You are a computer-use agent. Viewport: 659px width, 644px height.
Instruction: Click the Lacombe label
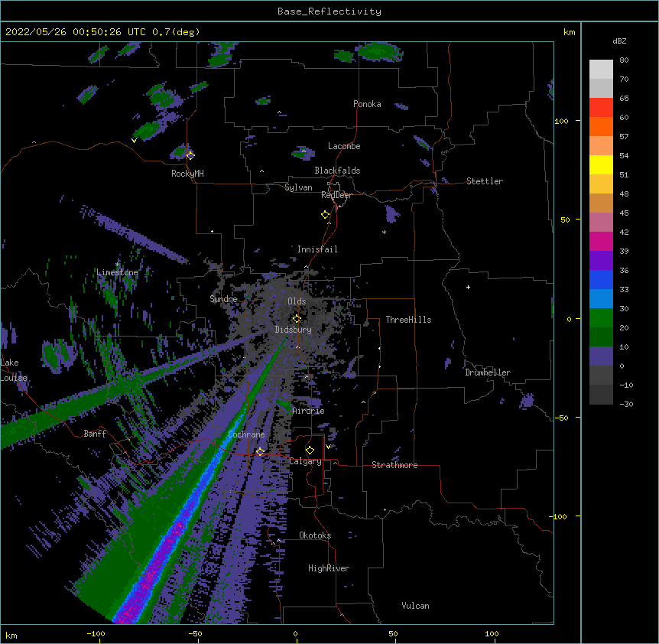coord(344,146)
